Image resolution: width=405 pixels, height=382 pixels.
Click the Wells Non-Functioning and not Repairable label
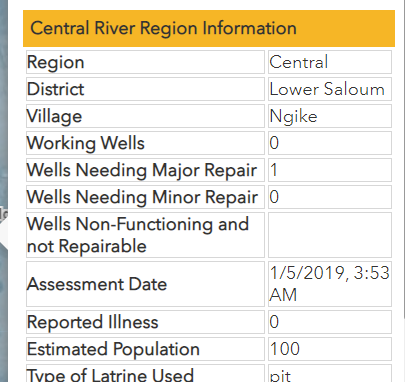138,235
